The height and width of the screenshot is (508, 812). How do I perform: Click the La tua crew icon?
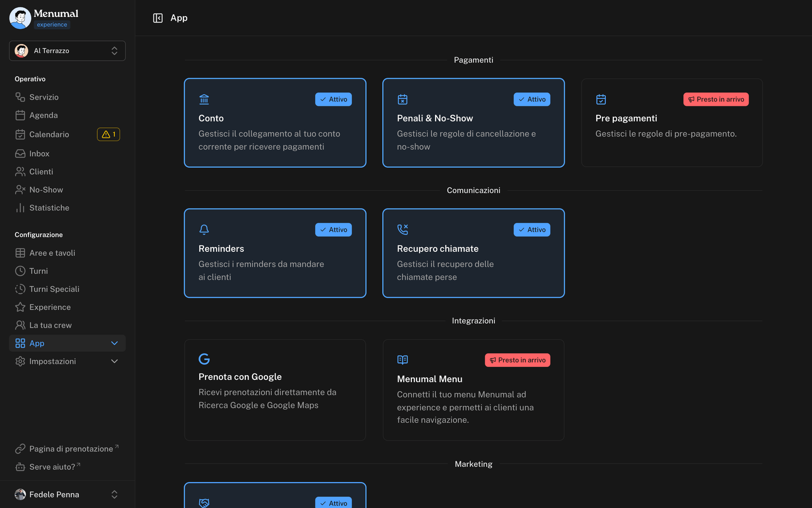[x=20, y=325]
